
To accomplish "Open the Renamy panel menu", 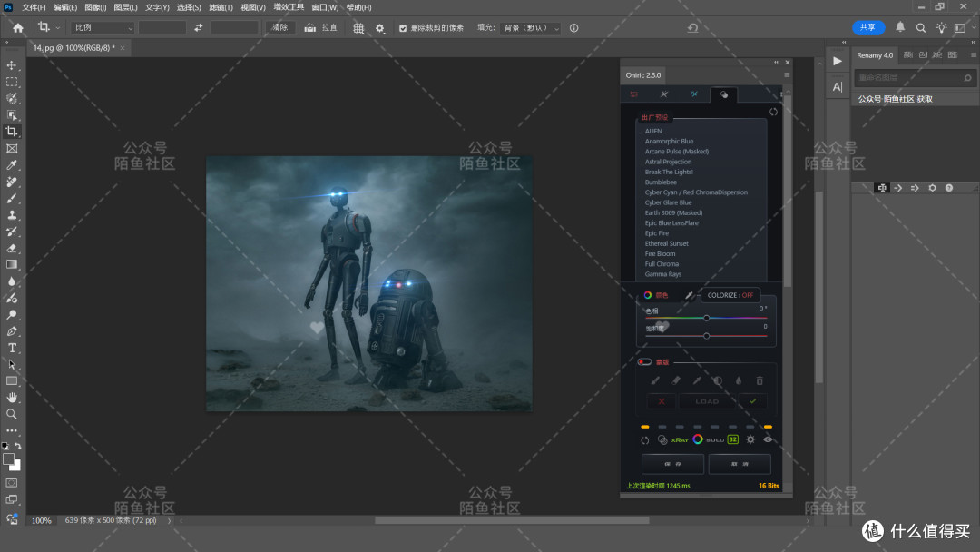I will 973,55.
